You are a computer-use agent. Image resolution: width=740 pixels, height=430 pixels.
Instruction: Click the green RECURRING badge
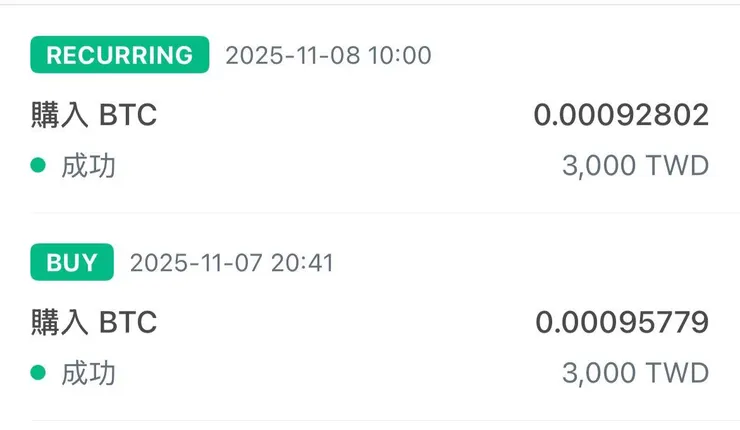pos(120,55)
